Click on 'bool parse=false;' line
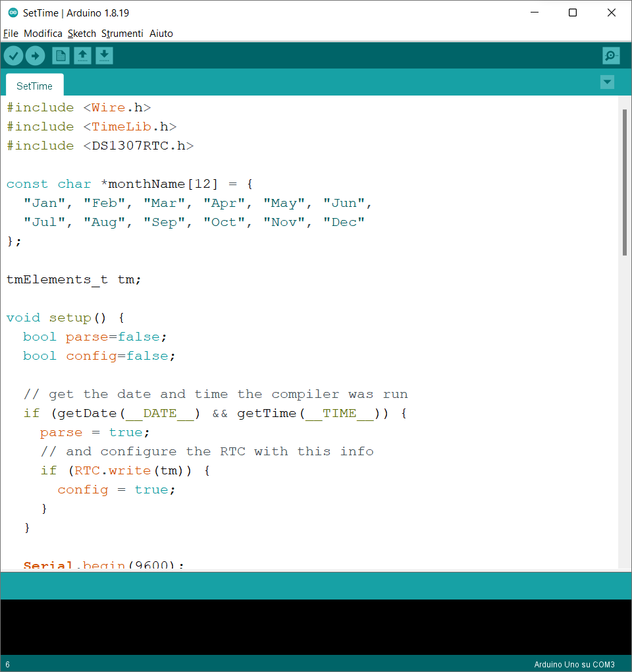 point(95,337)
